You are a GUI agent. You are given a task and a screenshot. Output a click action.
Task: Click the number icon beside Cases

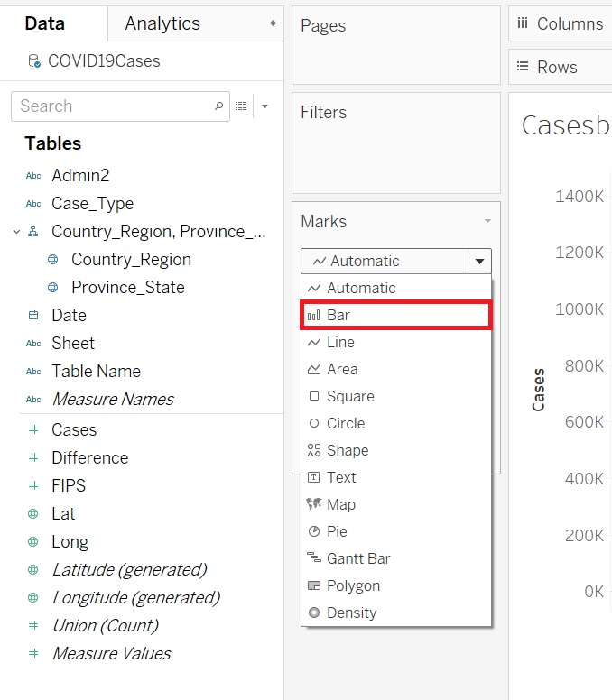(33, 430)
